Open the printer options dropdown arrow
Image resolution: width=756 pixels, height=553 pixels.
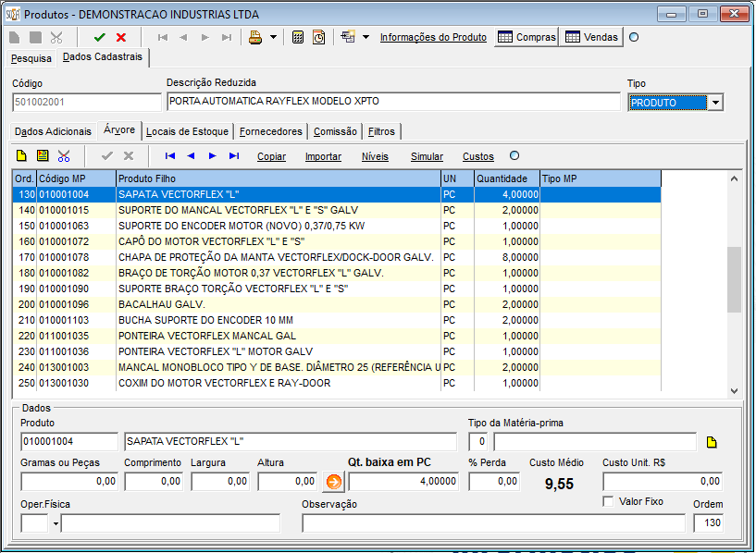[273, 37]
